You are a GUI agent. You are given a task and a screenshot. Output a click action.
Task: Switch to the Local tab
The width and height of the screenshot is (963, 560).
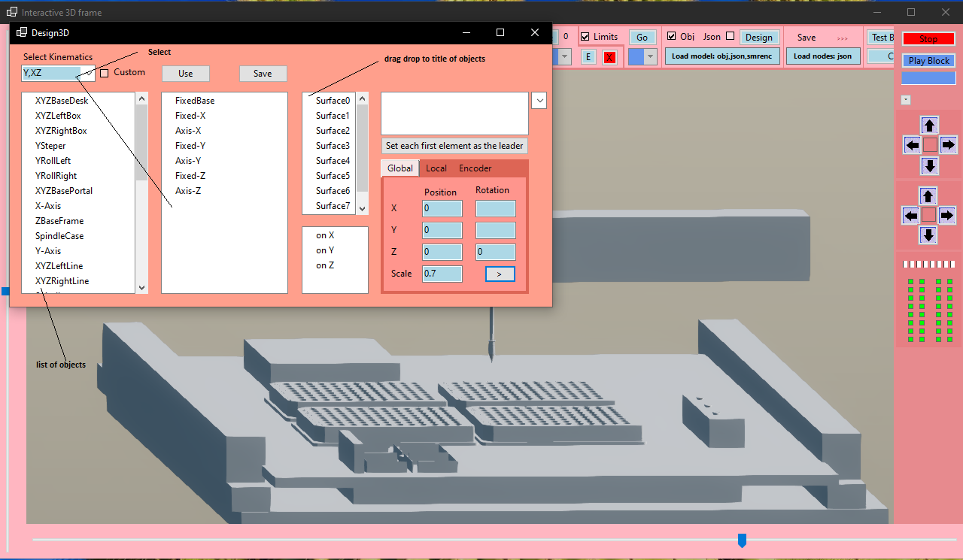pyautogui.click(x=436, y=168)
